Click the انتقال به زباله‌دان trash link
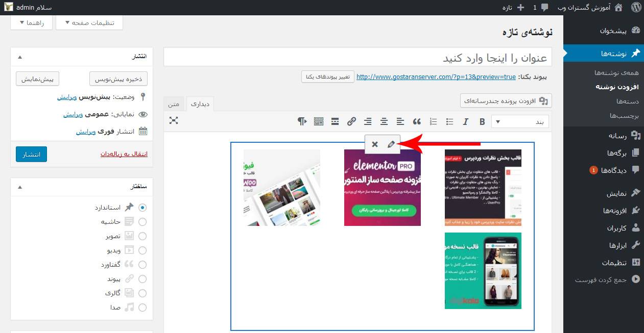Screen dimensions: 644x333 pos(124,154)
